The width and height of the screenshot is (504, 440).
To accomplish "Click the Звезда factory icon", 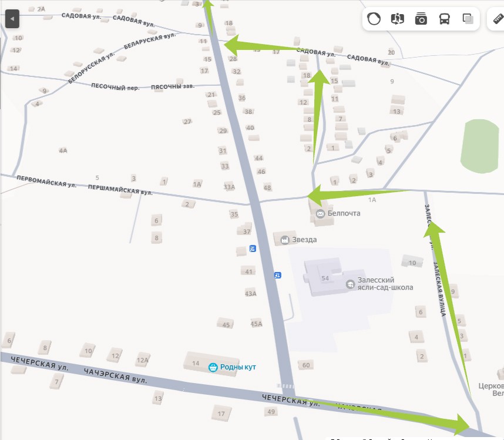I will coord(285,240).
